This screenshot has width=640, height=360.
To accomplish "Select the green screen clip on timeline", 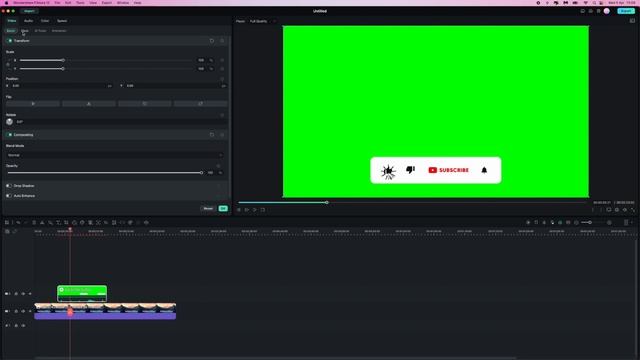I will [82, 294].
